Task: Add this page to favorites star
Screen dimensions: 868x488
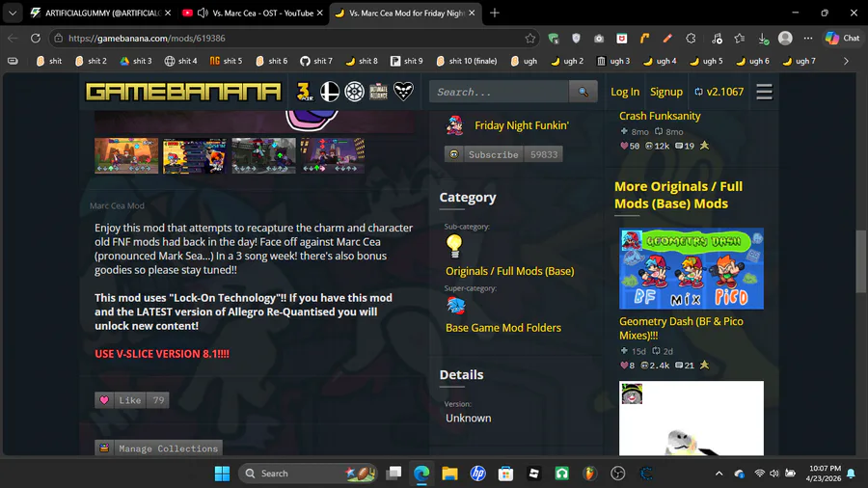Action: [529, 39]
